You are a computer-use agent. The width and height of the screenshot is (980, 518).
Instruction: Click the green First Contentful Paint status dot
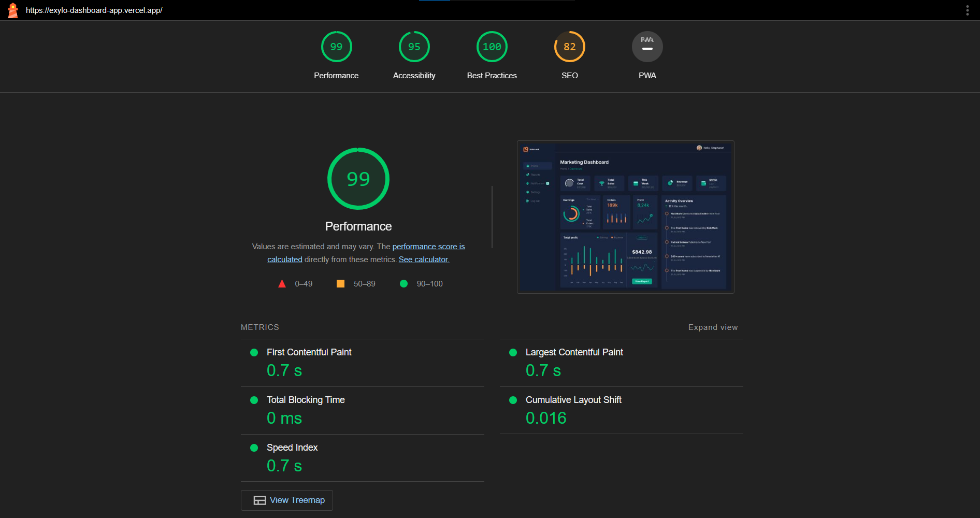coord(254,352)
